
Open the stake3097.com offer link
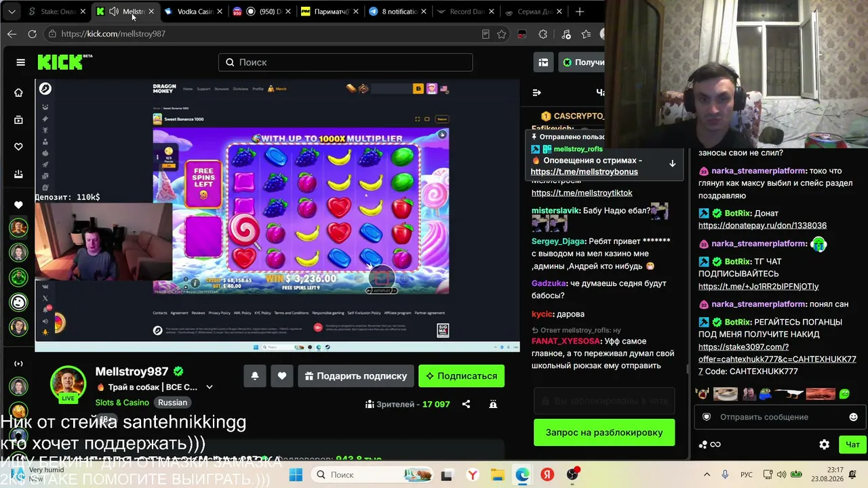(x=777, y=353)
